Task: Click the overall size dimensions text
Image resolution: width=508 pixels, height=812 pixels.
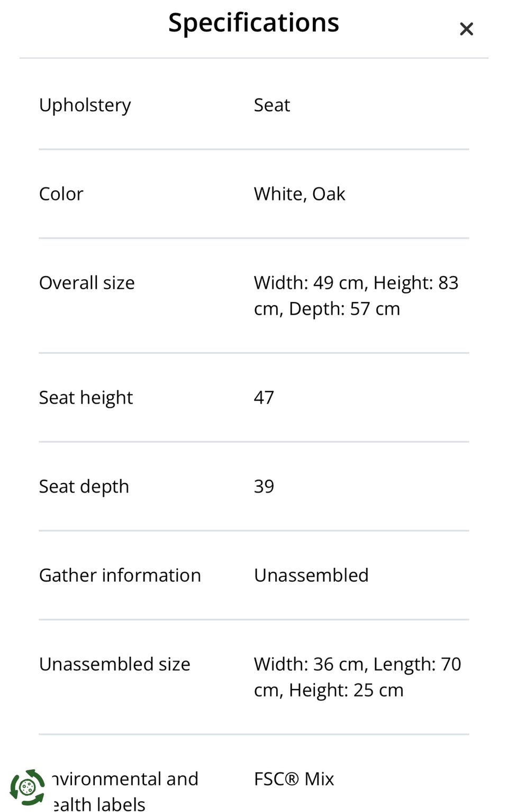Action: pos(356,296)
